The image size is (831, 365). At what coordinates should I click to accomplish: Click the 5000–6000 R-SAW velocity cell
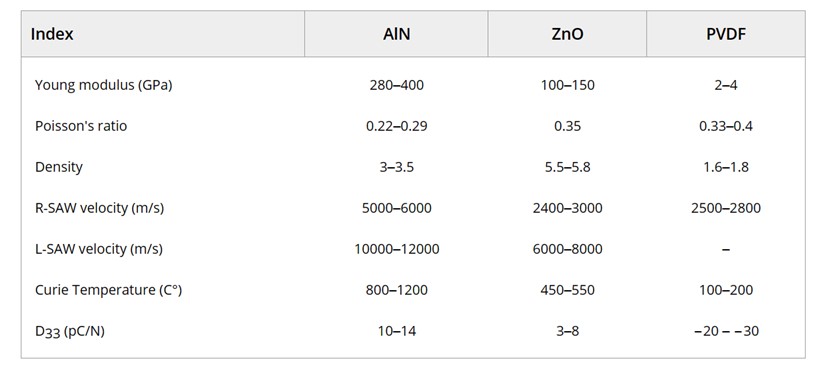pyautogui.click(x=396, y=208)
